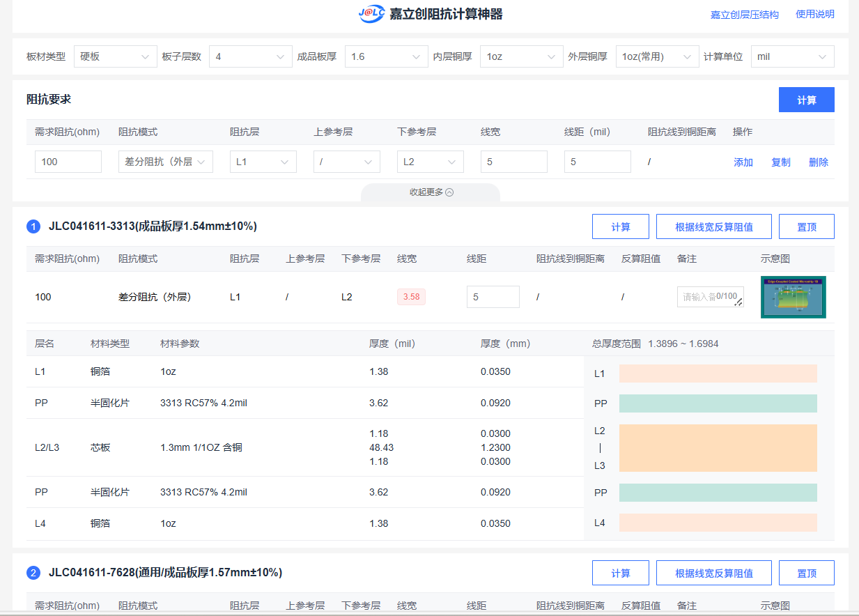
Task: Click the L2/L3 layer name cell
Action: (x=47, y=447)
